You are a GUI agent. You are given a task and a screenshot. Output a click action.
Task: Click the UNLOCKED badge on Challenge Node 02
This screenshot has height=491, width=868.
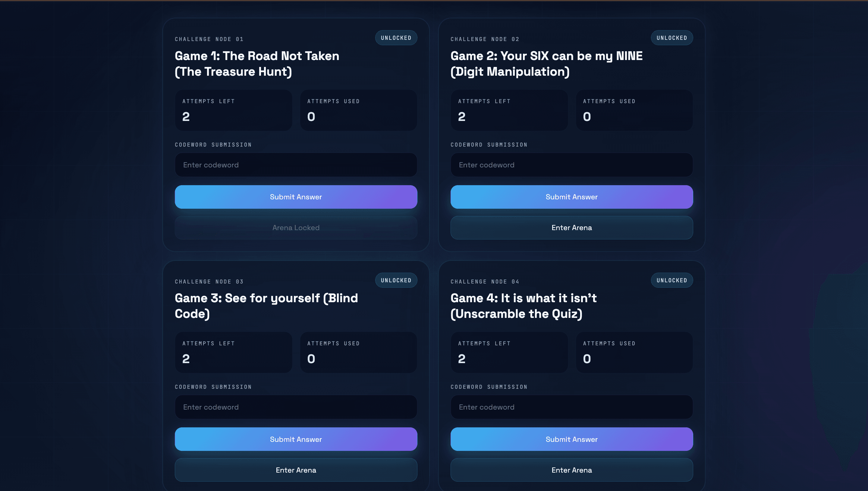(671, 37)
